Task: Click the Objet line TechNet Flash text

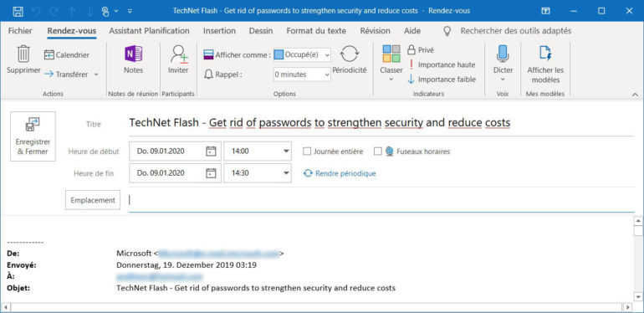Action: click(x=256, y=288)
